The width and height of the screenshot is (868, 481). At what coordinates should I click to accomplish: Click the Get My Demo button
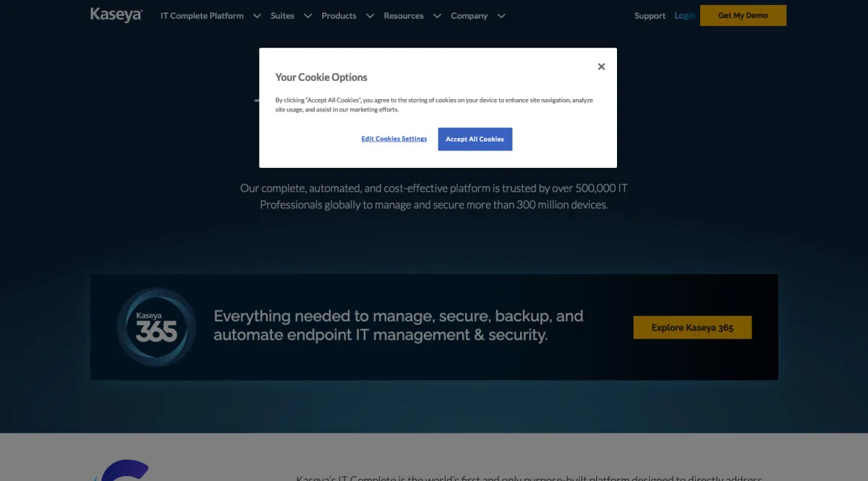[743, 15]
